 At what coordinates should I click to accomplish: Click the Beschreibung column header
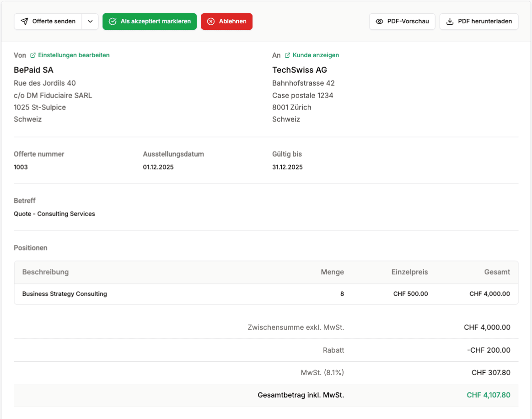pyautogui.click(x=45, y=272)
